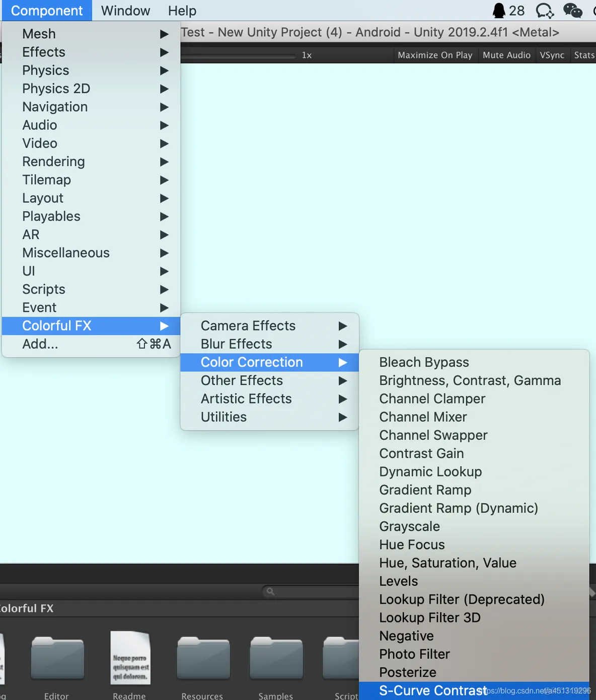596x700 pixels.
Task: Open Artistic Effects submenu
Action: click(x=269, y=399)
